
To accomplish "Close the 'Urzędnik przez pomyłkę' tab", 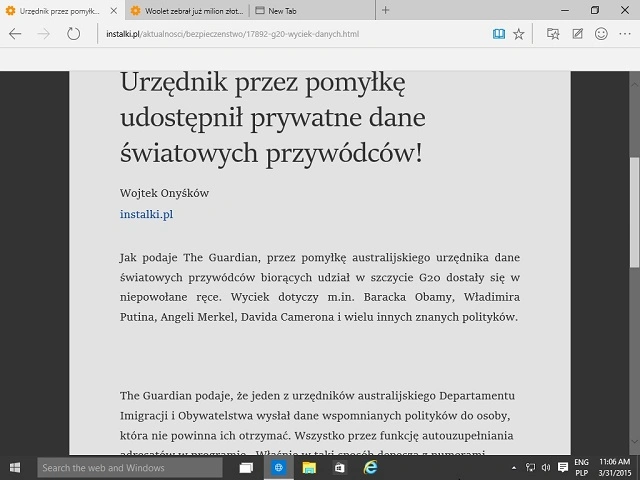I will click(112, 10).
